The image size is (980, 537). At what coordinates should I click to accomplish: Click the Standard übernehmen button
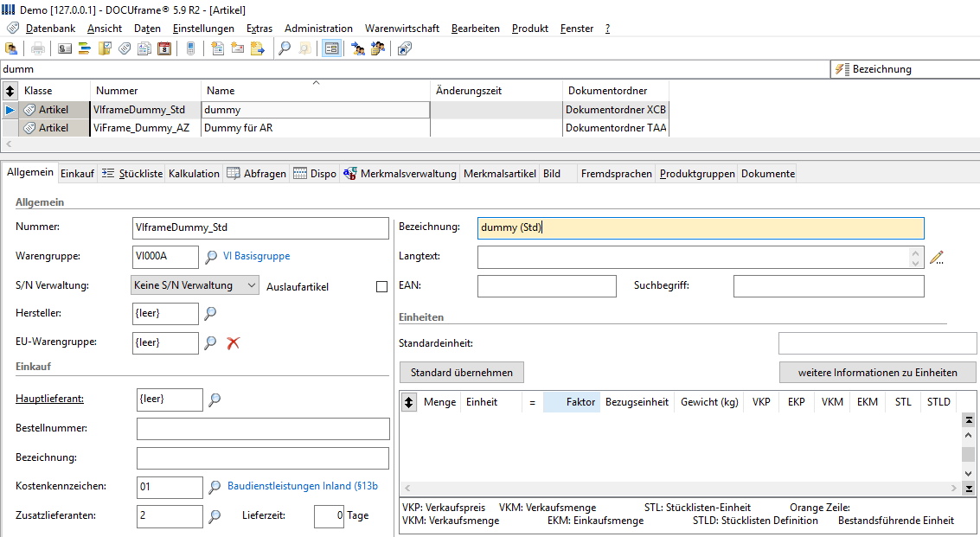click(x=462, y=373)
